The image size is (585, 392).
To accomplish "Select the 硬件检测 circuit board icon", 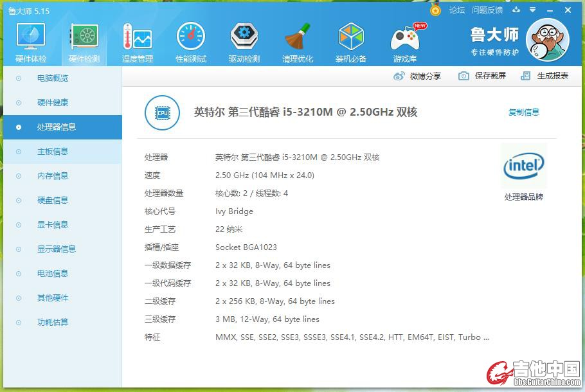I will pyautogui.click(x=84, y=36).
